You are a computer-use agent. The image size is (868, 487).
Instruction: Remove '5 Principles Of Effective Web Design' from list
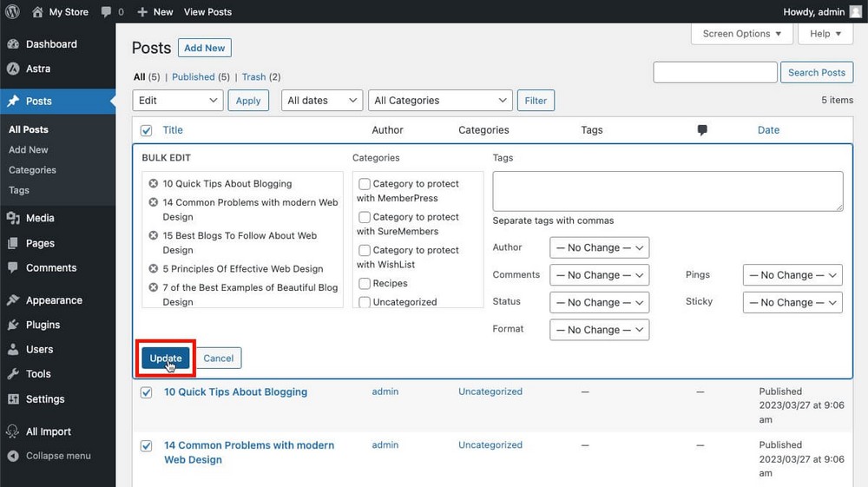click(x=154, y=269)
